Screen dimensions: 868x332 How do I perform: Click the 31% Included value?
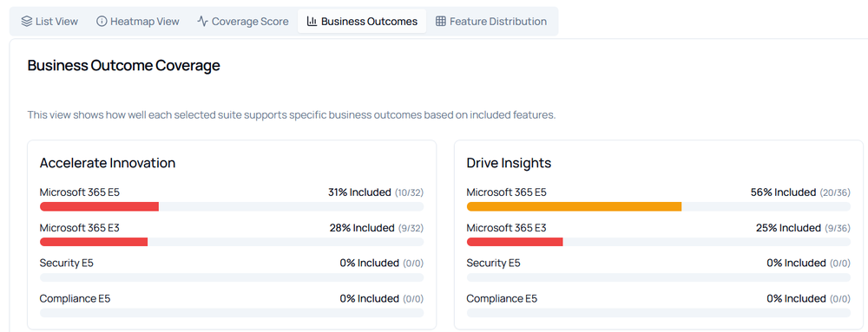point(359,192)
